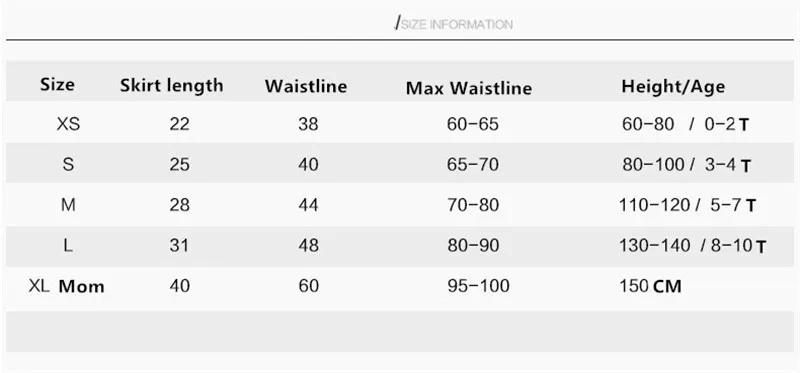The height and width of the screenshot is (373, 800).
Task: Select the Max Waistline column header
Action: (468, 88)
